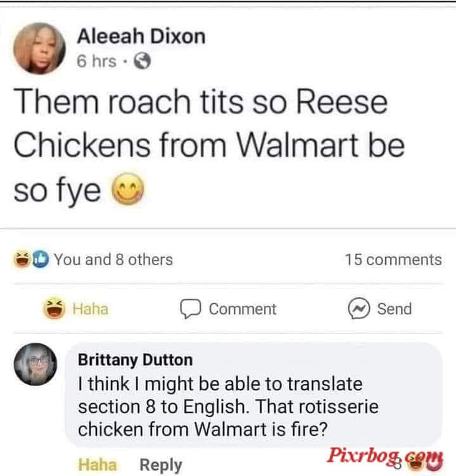Open the blue like reaction icon
Viewport: 456px width, 476px height.
pyautogui.click(x=41, y=260)
